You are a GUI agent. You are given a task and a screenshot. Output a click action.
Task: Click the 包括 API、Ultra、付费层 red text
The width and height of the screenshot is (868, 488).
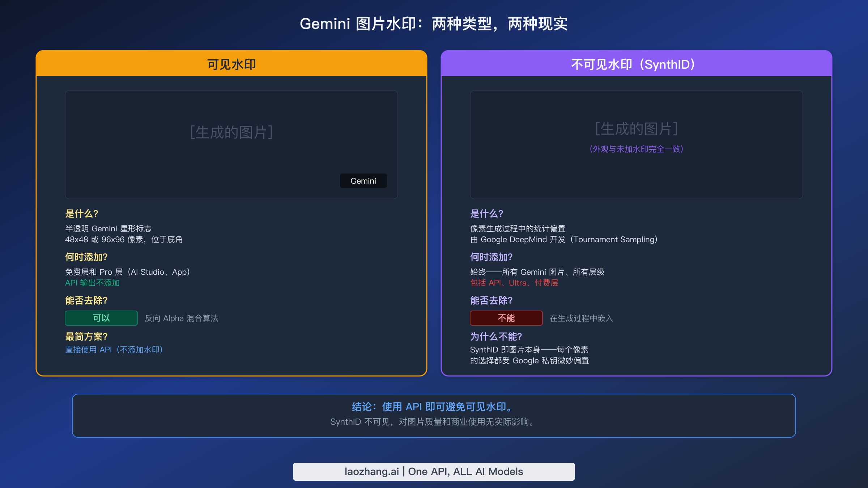click(514, 283)
